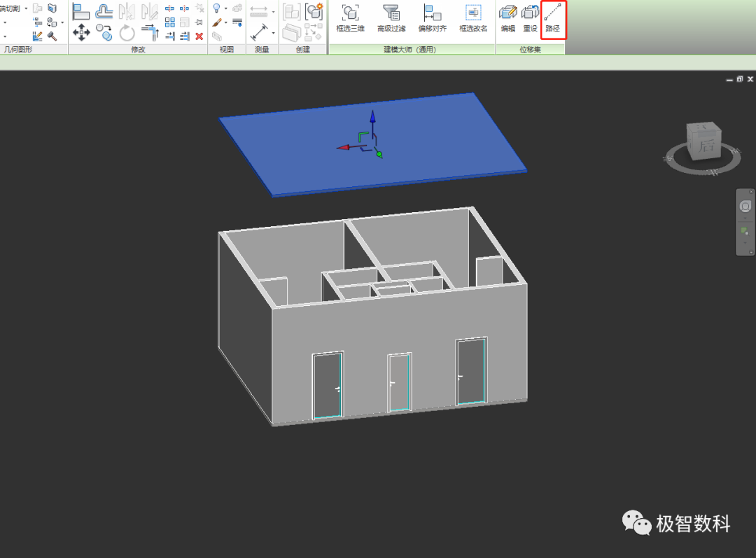
Task: Select the Rotate tool
Action: click(x=127, y=33)
